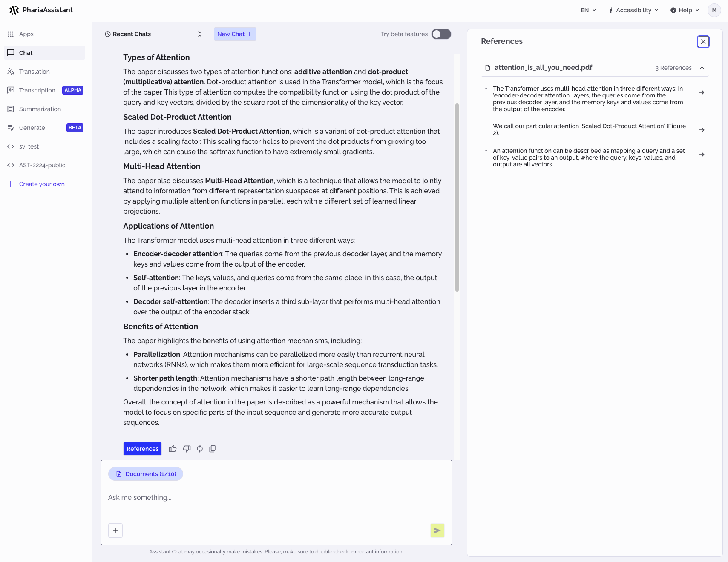This screenshot has height=562, width=728.
Task: Copy the response using the copy icon
Action: tap(213, 449)
